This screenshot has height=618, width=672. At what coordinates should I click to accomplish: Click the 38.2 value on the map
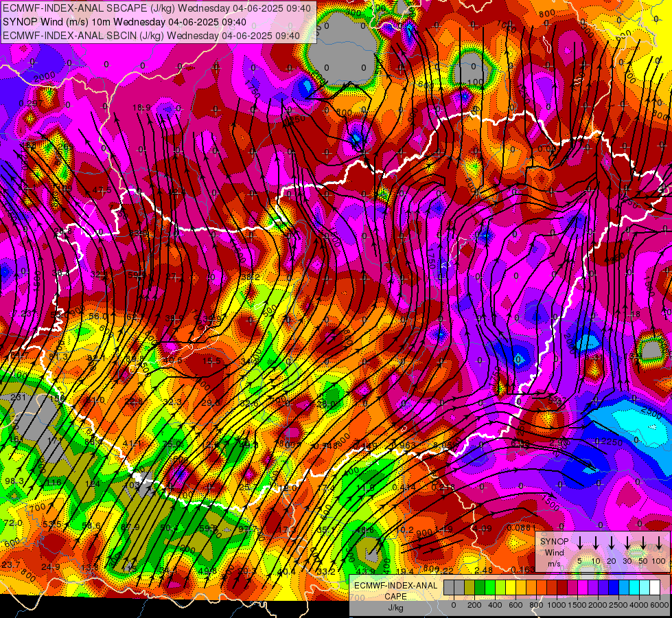point(251,277)
